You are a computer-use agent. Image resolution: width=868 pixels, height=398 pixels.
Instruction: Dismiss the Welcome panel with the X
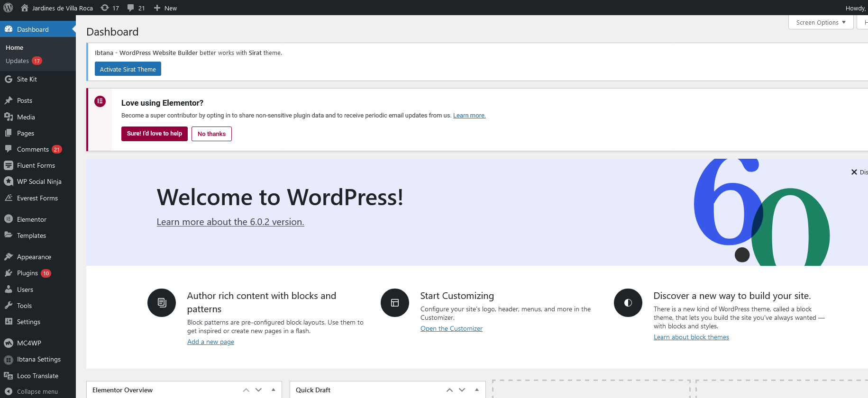(x=854, y=172)
